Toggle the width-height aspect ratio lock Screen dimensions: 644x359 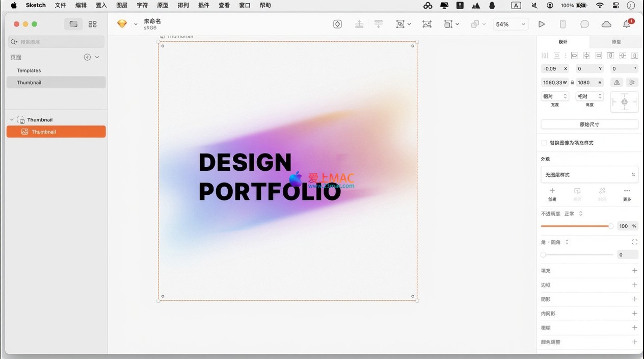(572, 82)
